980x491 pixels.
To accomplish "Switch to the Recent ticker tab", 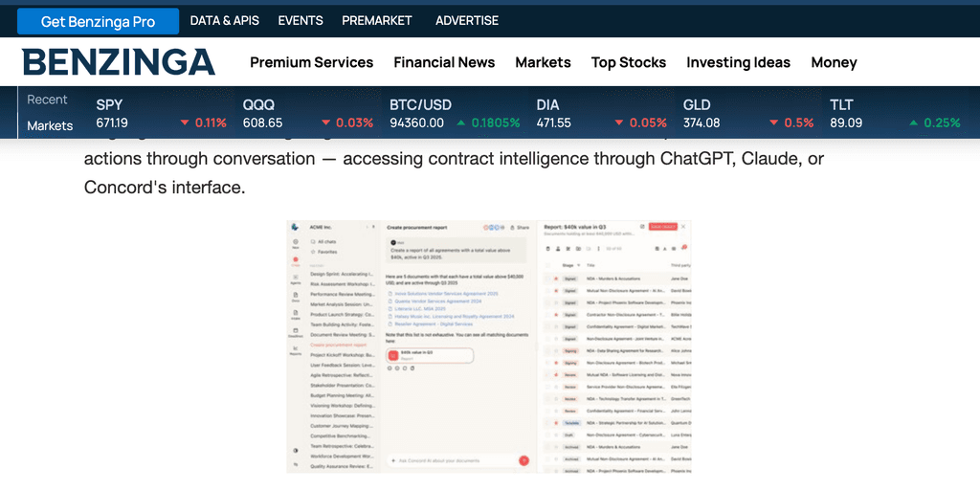I will pyautogui.click(x=47, y=100).
